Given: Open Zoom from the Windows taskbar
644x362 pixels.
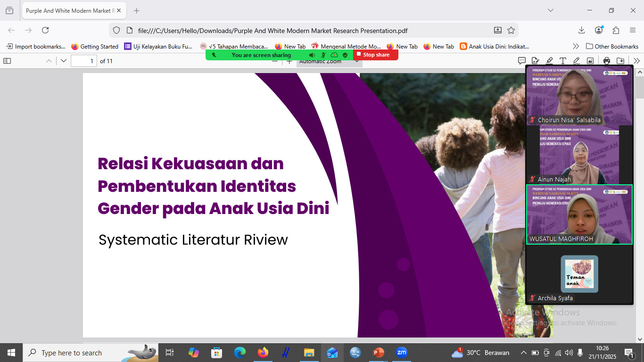Looking at the screenshot, I should 401,353.
